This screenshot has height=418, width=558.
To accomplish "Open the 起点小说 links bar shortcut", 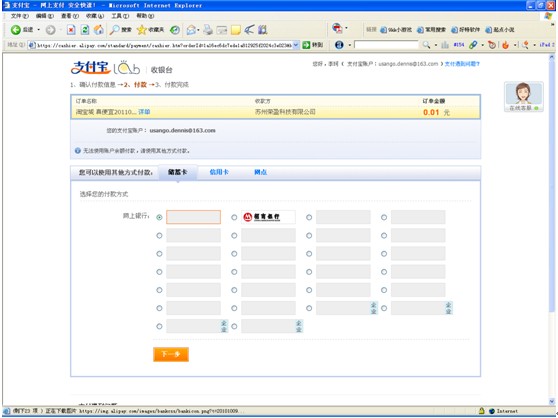I will (x=500, y=30).
